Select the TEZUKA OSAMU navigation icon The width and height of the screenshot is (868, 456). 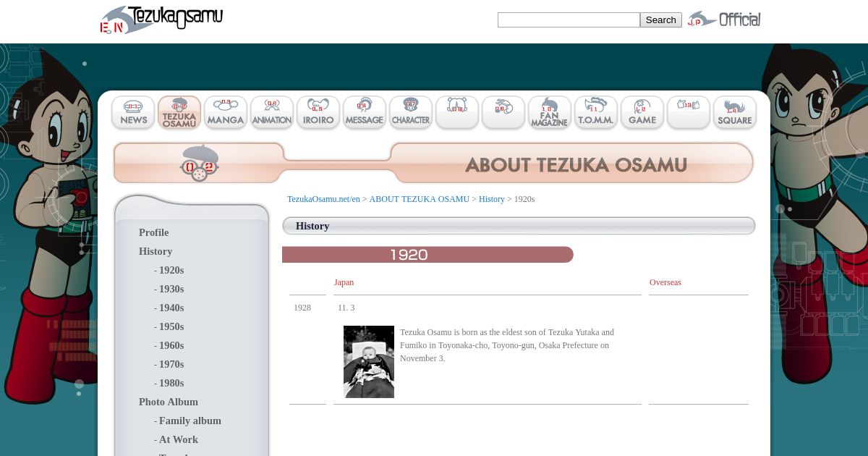click(x=179, y=113)
